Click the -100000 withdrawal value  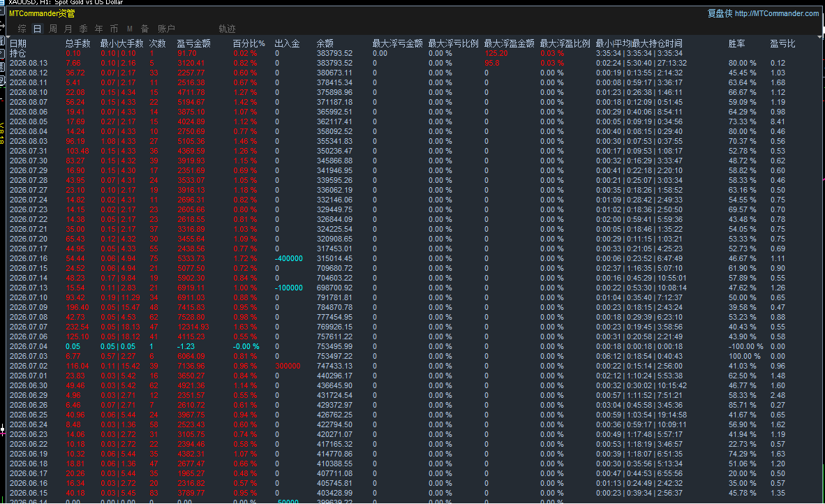click(x=289, y=288)
